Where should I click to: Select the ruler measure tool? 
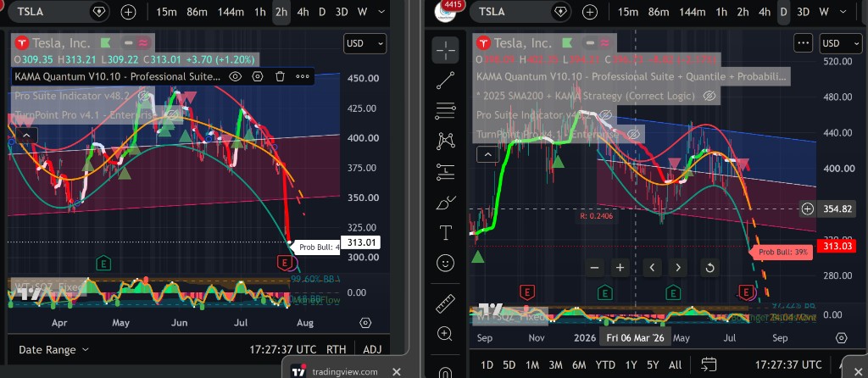point(446,303)
